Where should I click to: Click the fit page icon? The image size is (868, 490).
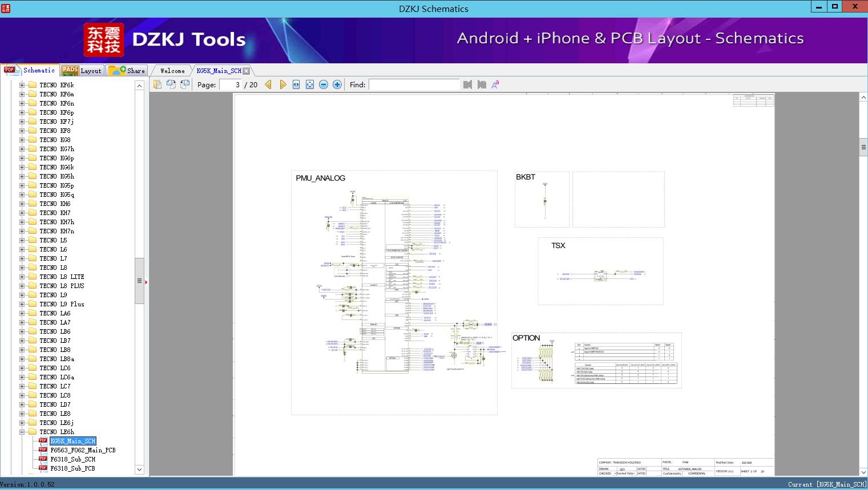coord(310,84)
